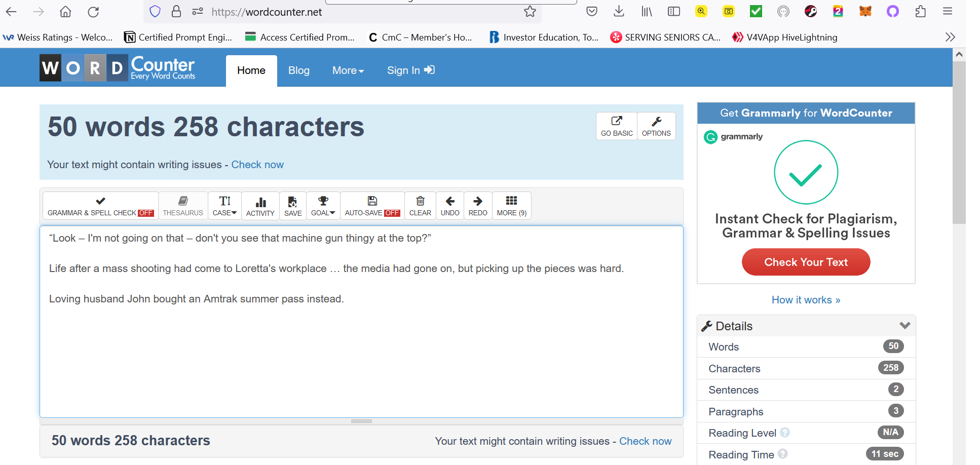Screen dimensions: 980x465
Task: Open the browser hamburger menu
Action: (948, 11)
